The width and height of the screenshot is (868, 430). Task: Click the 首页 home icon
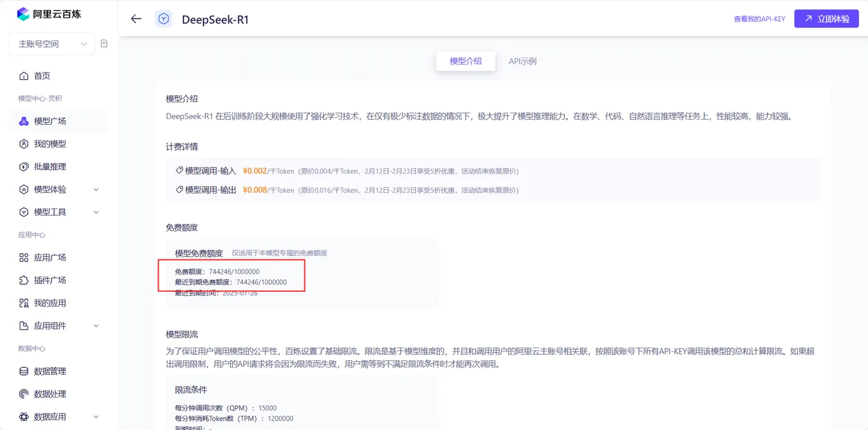pyautogui.click(x=24, y=76)
